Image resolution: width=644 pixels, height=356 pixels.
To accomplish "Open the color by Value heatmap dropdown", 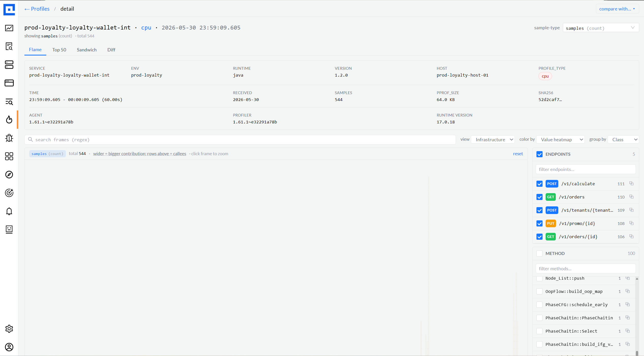I will (561, 139).
